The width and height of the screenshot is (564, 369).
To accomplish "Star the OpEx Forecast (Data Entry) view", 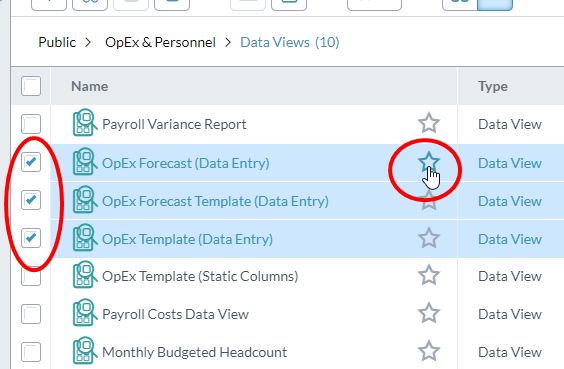I will tap(429, 161).
